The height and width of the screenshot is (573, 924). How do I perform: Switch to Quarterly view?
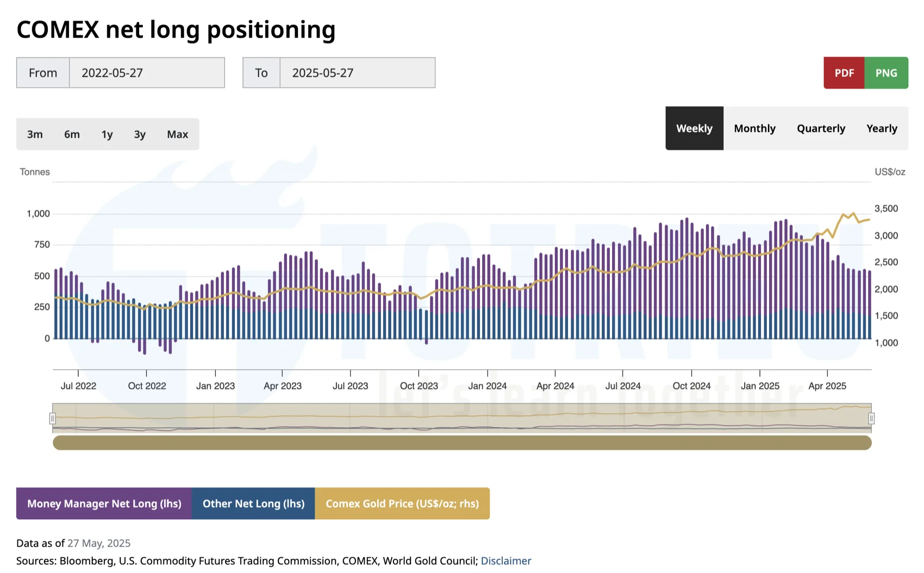point(821,128)
